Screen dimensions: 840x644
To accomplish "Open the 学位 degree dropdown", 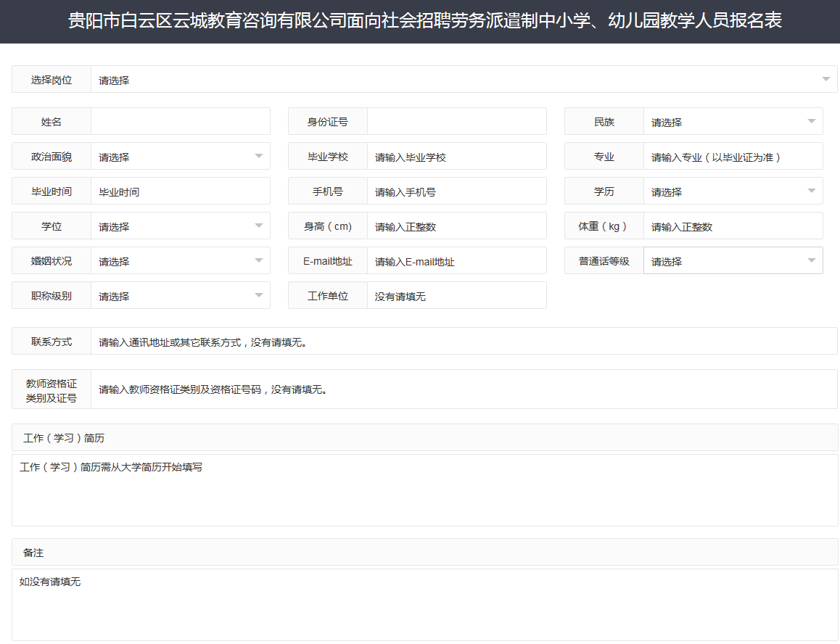I will coord(180,226).
